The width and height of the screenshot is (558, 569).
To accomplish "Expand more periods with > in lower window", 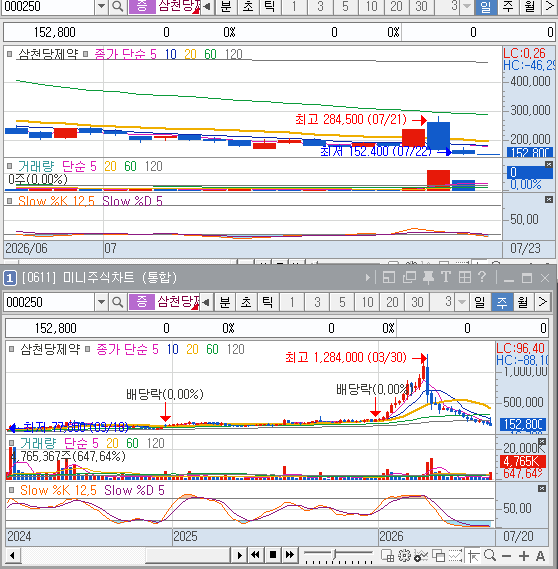I will point(542,302).
